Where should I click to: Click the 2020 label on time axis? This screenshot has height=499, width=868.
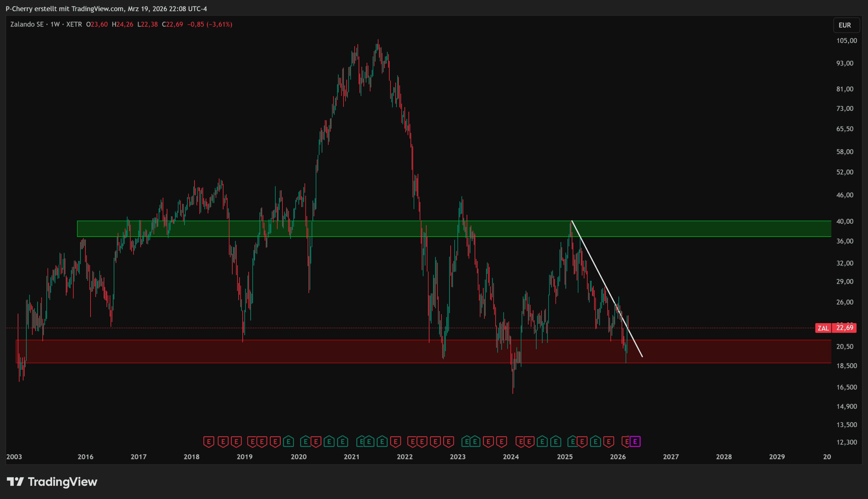(x=298, y=457)
